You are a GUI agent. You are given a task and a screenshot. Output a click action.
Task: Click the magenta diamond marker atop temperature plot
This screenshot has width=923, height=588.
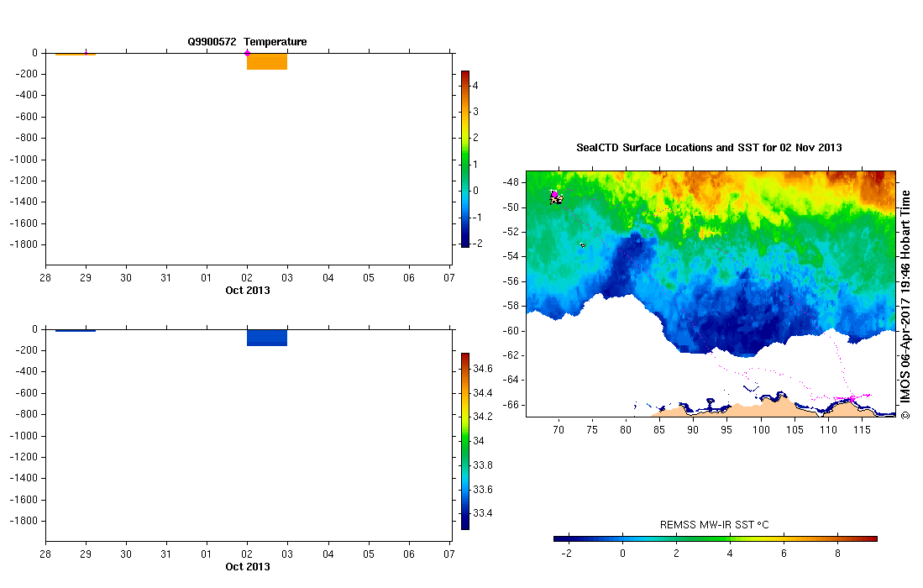tap(247, 53)
